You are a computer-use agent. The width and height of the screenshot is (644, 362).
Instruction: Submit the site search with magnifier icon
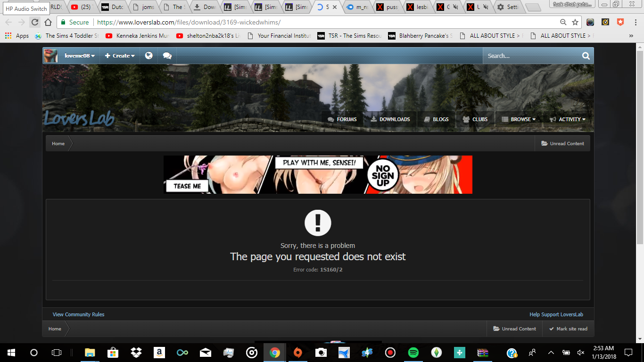pos(586,56)
